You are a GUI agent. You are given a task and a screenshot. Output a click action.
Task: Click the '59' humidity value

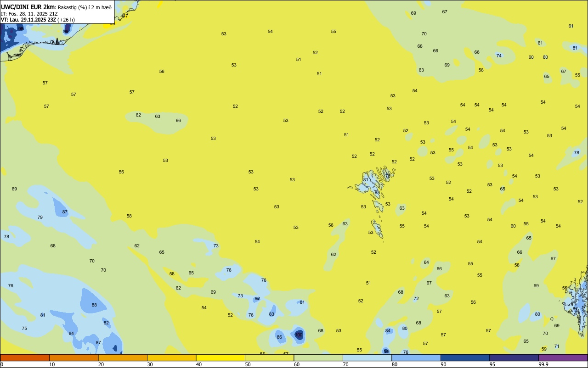544,349
